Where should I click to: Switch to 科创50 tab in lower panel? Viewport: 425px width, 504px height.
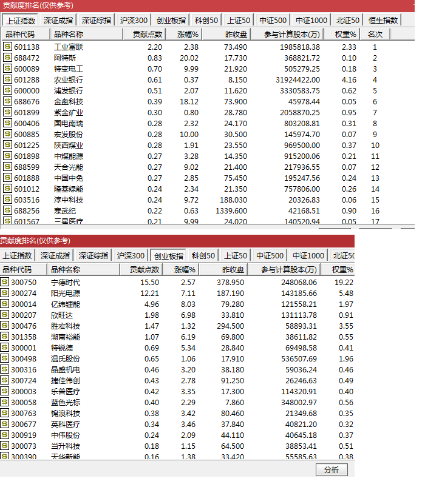point(203,255)
